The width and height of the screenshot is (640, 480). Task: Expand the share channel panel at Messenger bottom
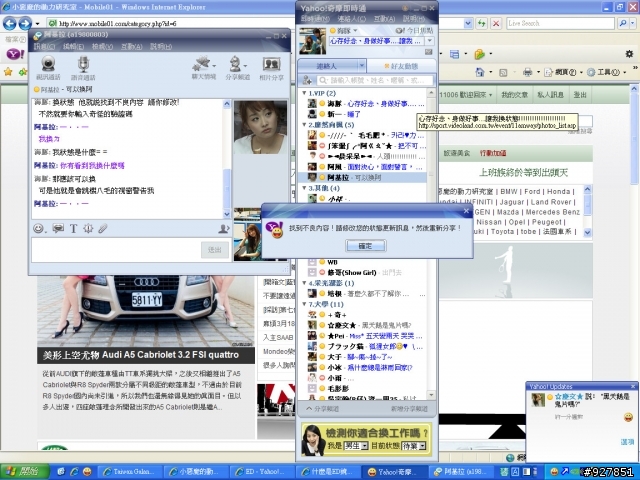[322, 409]
